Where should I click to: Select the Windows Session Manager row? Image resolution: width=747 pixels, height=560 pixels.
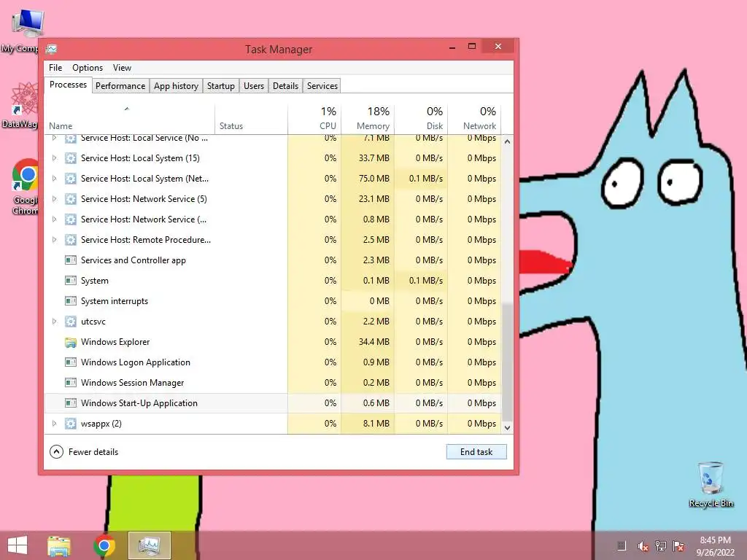(x=273, y=383)
